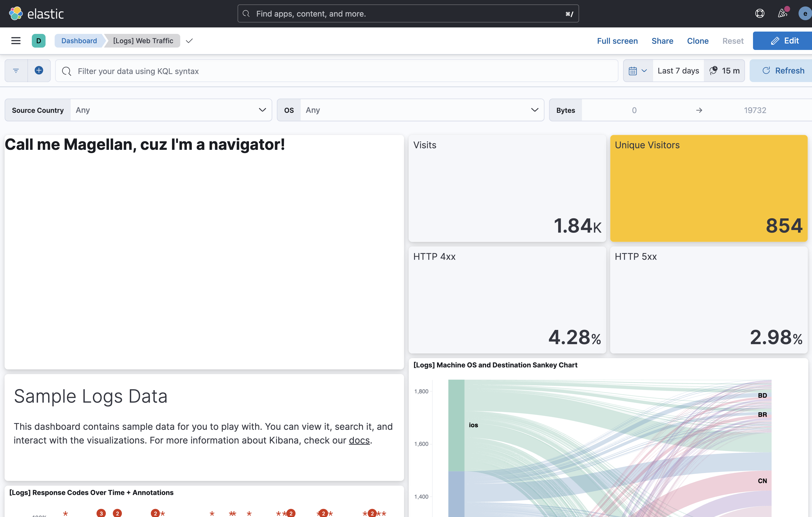This screenshot has height=517, width=812.
Task: Expand the Source Country dropdown
Action: point(262,110)
